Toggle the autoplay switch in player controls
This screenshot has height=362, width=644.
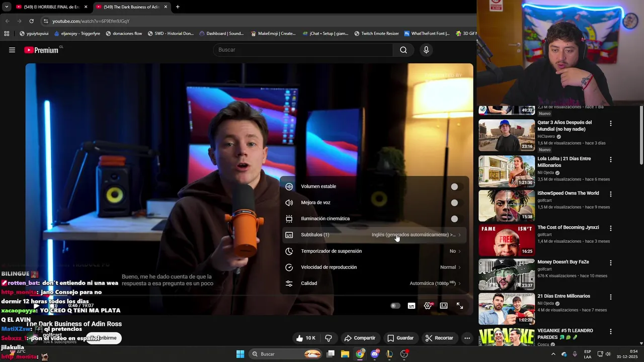pyautogui.click(x=395, y=306)
